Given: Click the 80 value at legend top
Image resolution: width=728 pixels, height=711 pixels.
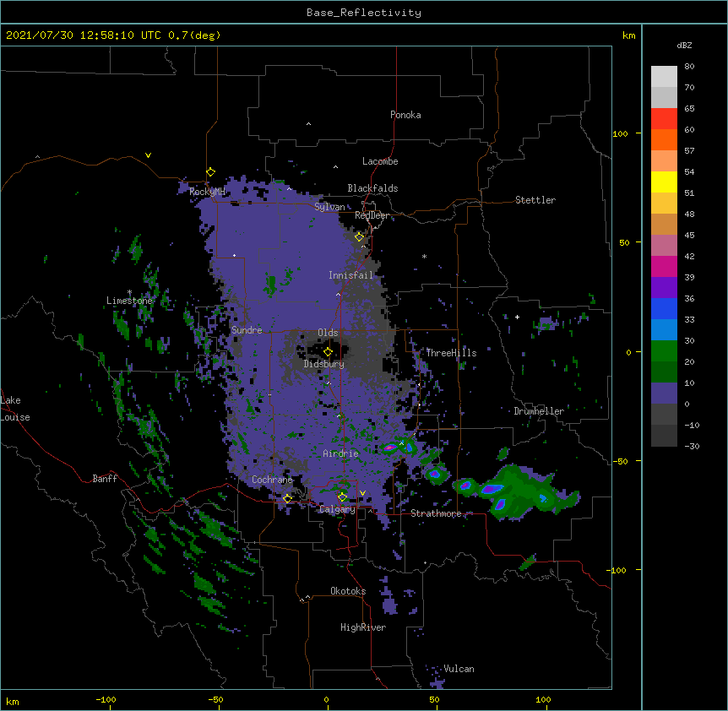Looking at the screenshot, I should (x=689, y=67).
